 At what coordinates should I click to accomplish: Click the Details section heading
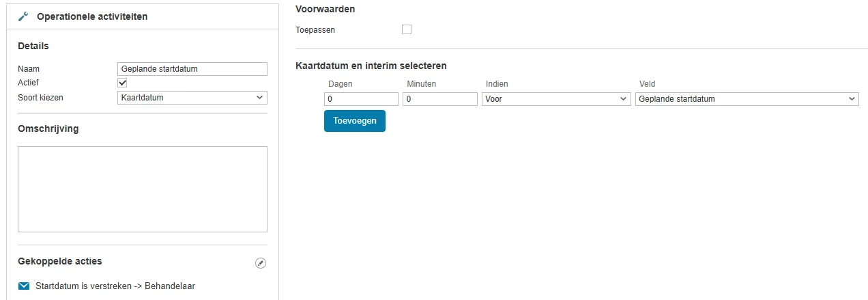(x=33, y=46)
